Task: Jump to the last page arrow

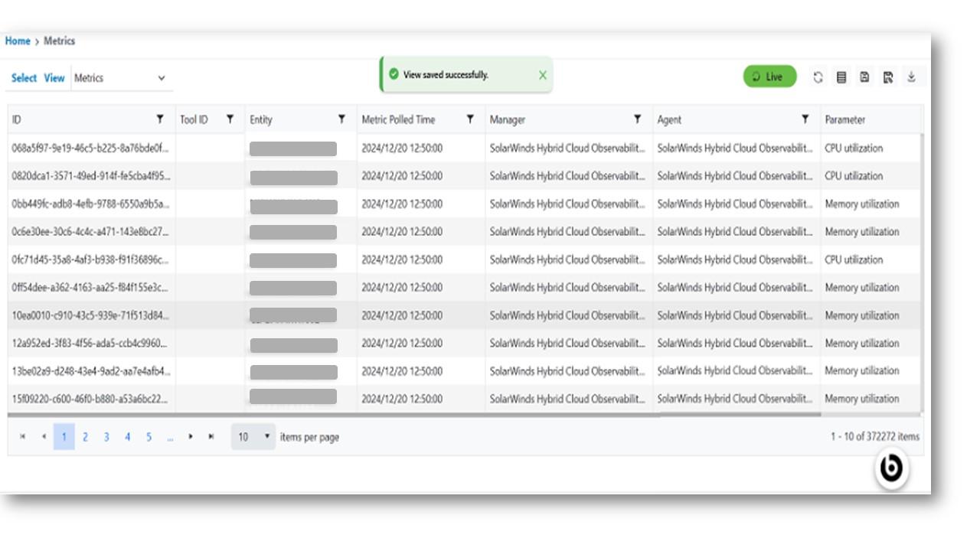Action: coord(211,437)
